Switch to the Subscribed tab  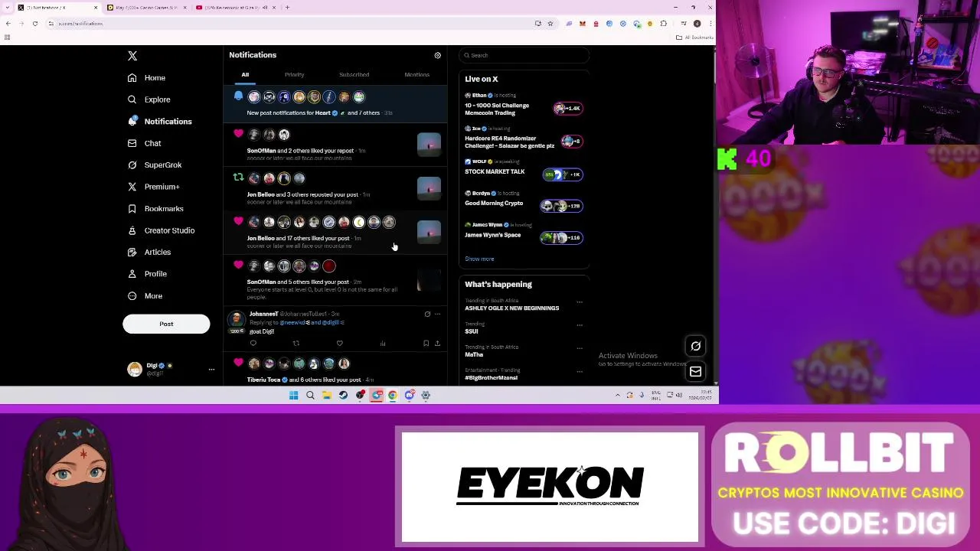point(354,75)
